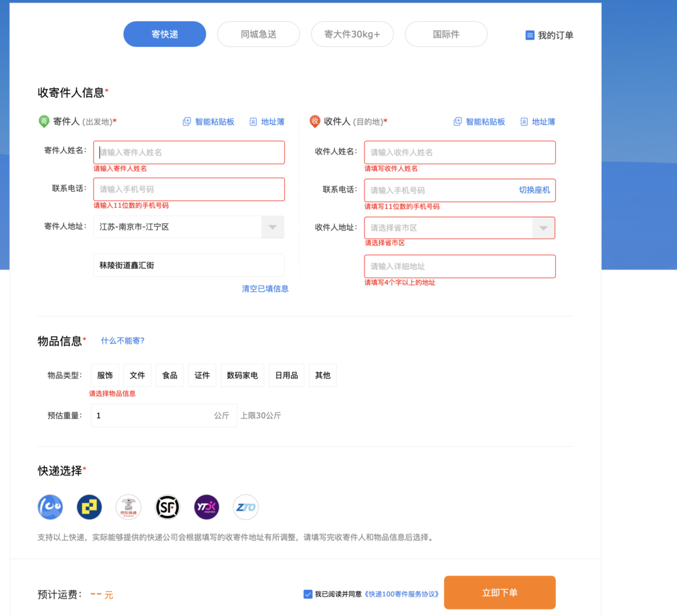This screenshot has height=616, width=677.
Task: Choose the yellow-and-blue Deppon courier logo
Action: (x=89, y=507)
